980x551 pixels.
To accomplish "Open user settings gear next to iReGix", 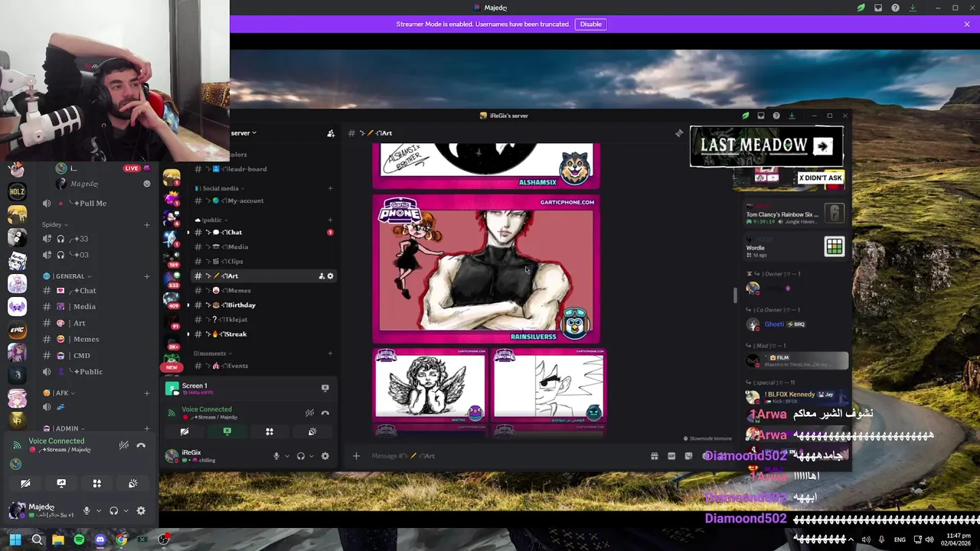I will 325,456.
